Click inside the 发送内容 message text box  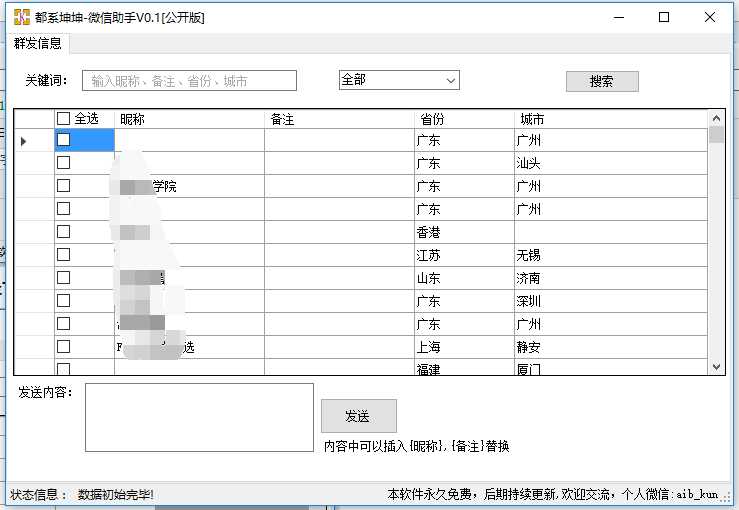click(x=199, y=417)
